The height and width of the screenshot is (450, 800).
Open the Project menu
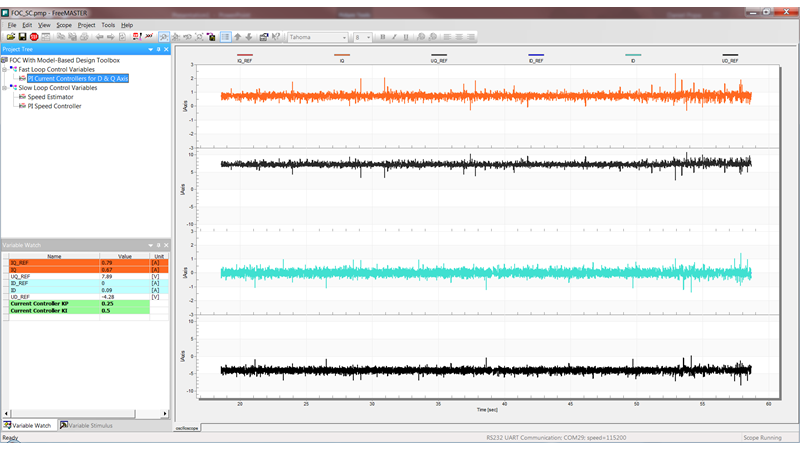click(x=86, y=25)
